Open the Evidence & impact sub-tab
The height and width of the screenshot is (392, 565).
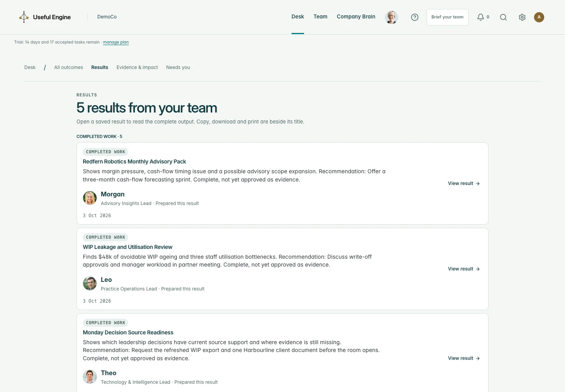(x=137, y=67)
